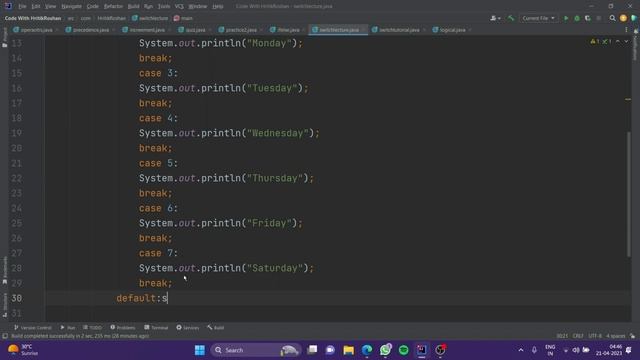Toggle tool window bars icon in status corner
Viewport: 640px width, 360px height.
click(5, 336)
